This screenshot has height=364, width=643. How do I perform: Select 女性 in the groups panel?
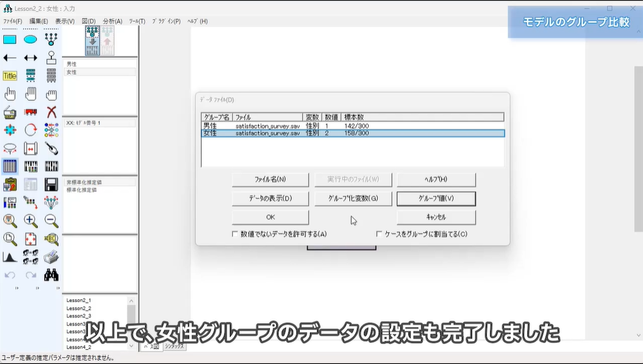pos(100,72)
